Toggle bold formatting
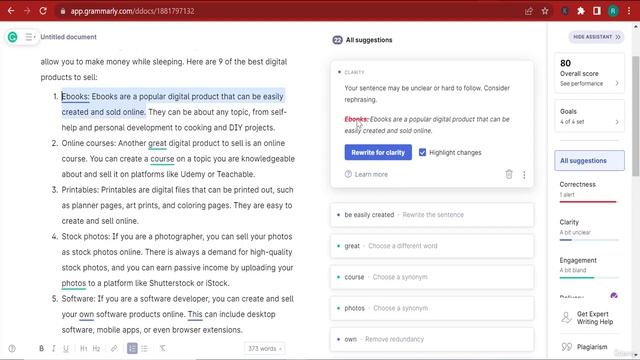The width and height of the screenshot is (640, 360). pos(41,349)
